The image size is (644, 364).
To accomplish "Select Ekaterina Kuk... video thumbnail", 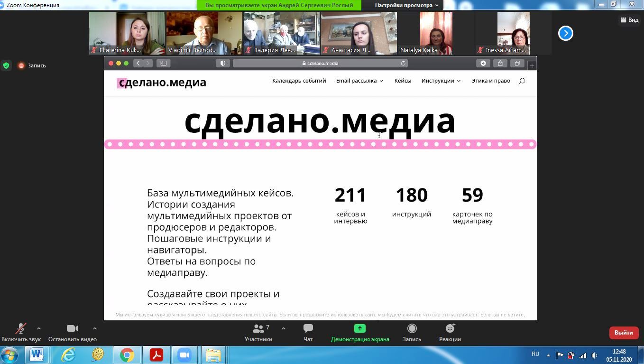I will tap(127, 33).
